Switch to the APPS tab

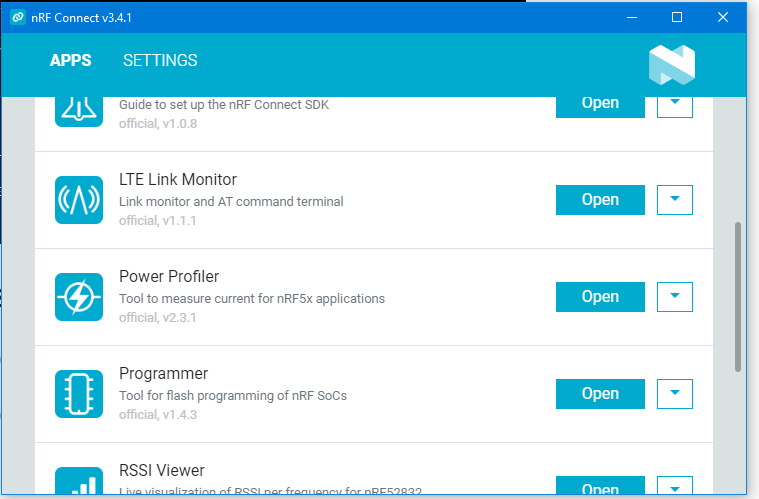[x=71, y=61]
